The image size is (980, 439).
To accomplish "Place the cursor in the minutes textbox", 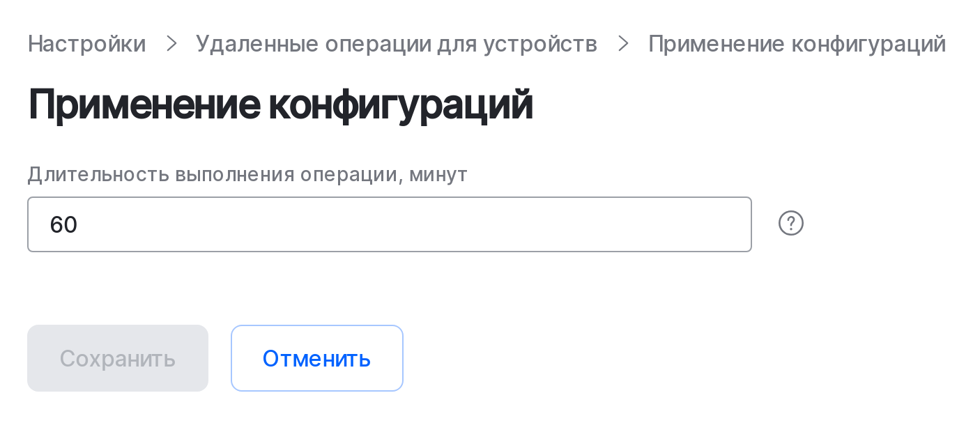I will (x=390, y=224).
